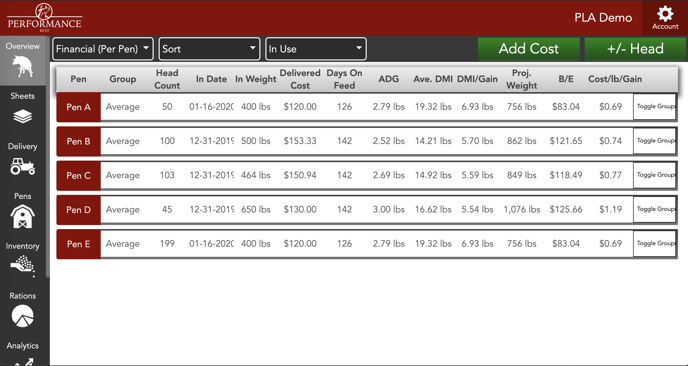Open Sheets stacked layers icon
688x366 pixels.
pyautogui.click(x=22, y=116)
